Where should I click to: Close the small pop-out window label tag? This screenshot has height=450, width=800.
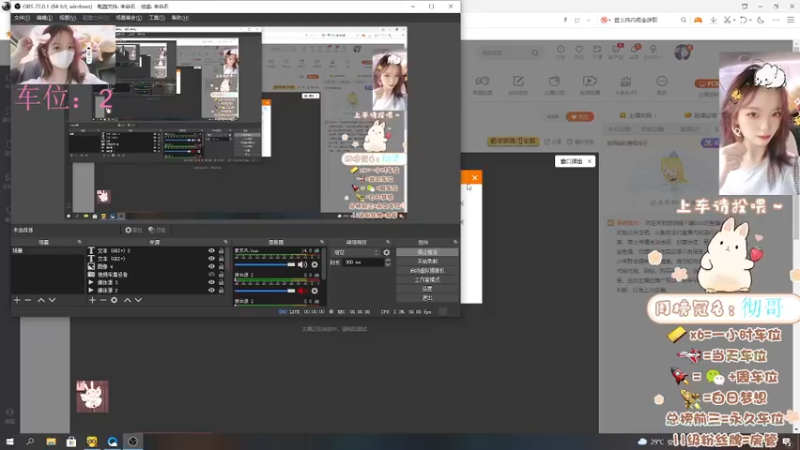pos(589,161)
